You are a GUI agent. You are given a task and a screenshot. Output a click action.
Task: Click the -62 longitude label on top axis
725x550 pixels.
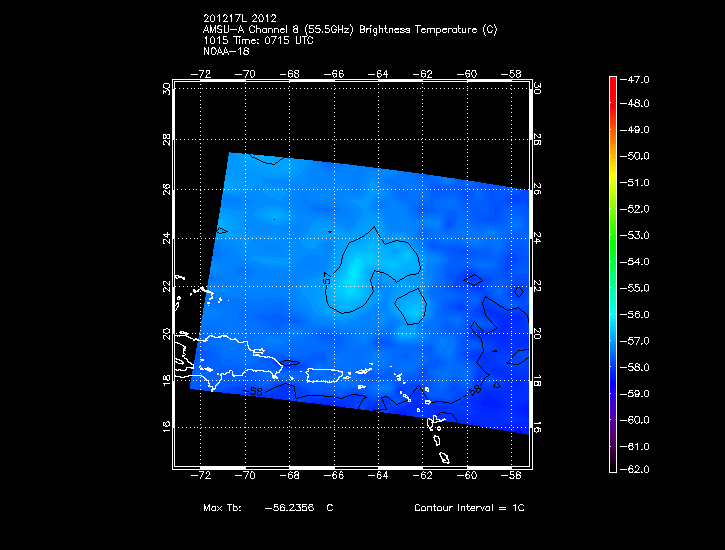click(423, 74)
